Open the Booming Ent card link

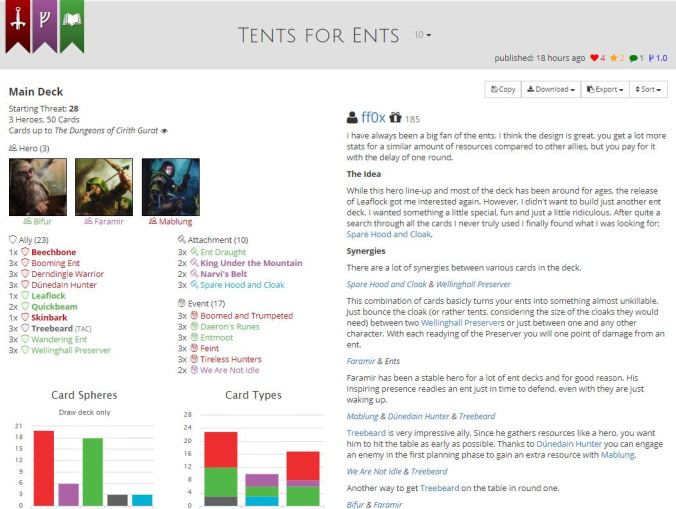pyautogui.click(x=55, y=262)
